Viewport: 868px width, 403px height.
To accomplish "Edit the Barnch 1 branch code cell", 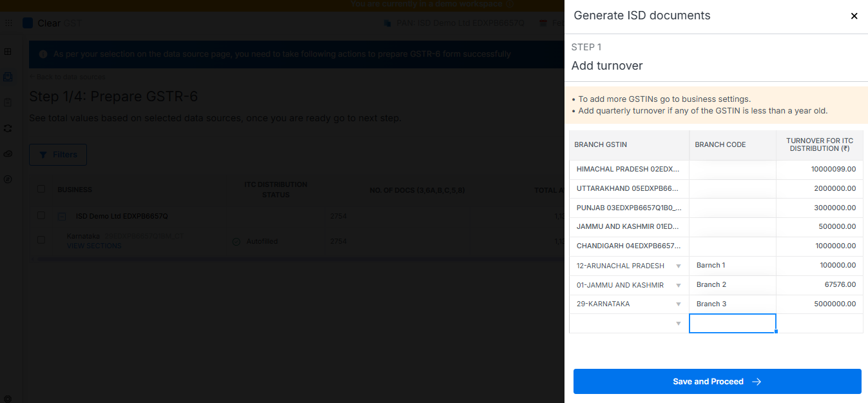I will click(x=733, y=266).
